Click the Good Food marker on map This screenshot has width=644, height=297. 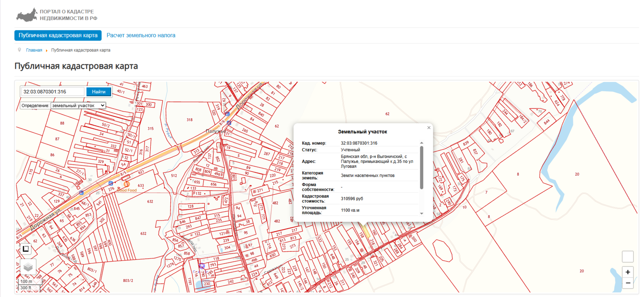(127, 184)
